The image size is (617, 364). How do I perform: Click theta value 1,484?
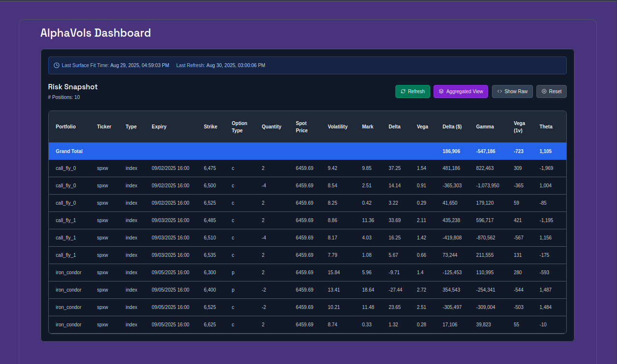click(546, 307)
